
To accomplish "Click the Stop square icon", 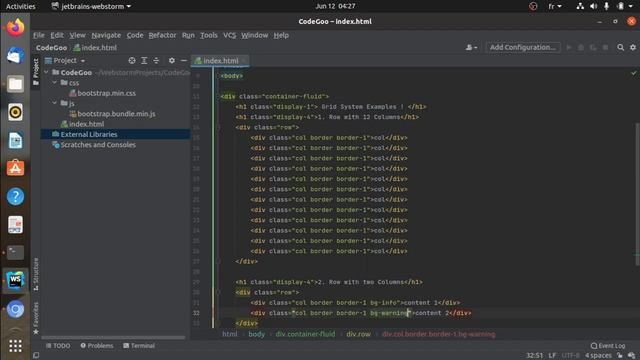I will [x=606, y=47].
